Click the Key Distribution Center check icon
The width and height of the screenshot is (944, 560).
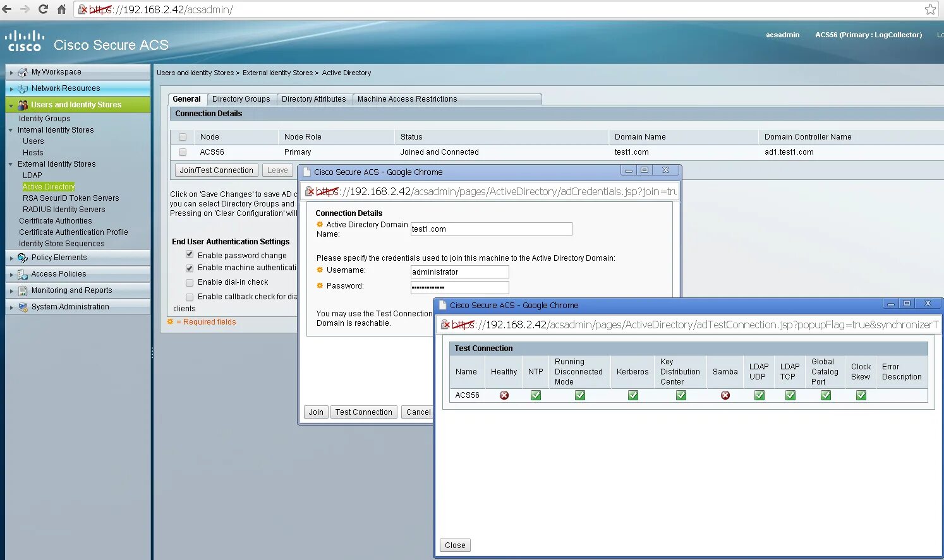point(681,395)
